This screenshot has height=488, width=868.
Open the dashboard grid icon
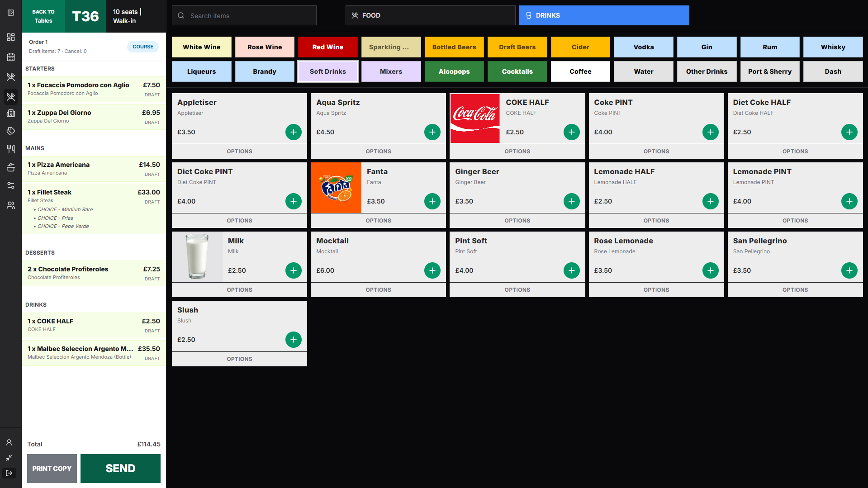(x=11, y=37)
